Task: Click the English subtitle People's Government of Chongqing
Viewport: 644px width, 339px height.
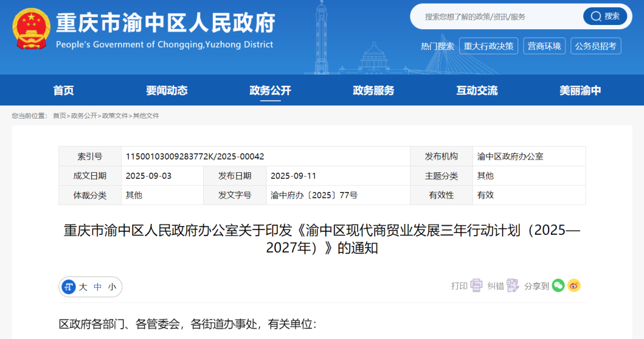Action: [x=165, y=44]
